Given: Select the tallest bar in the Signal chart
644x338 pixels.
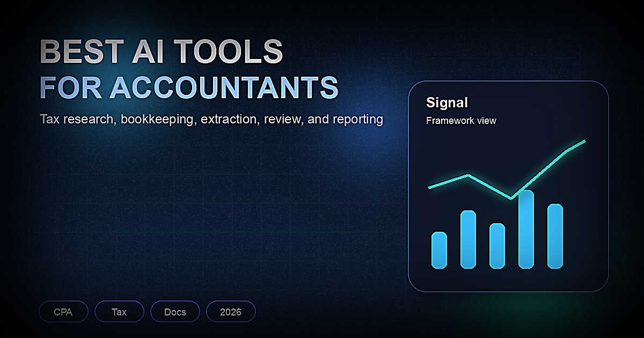Looking at the screenshot, I should 527,228.
